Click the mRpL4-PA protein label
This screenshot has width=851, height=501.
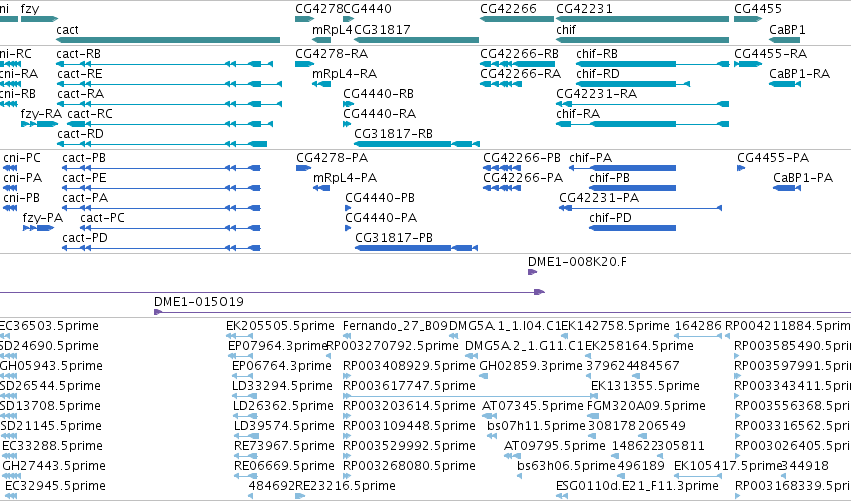[345, 178]
